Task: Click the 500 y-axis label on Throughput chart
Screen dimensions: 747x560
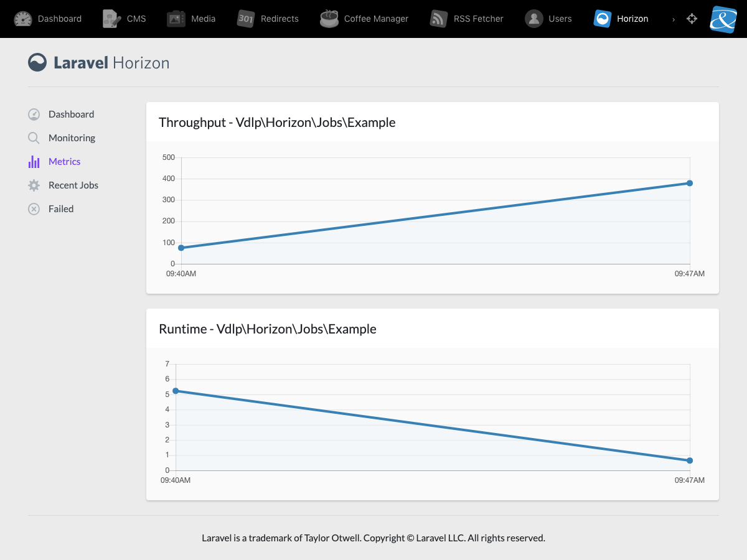Action: point(169,157)
